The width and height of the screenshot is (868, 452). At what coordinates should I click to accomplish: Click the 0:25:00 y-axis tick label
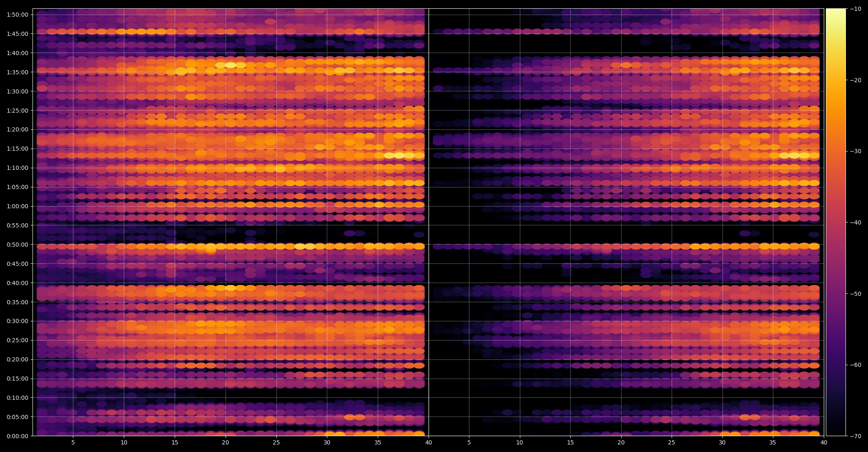[18, 340]
